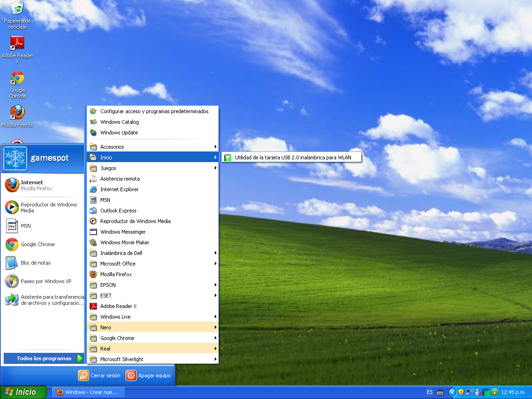Launch Windows Messenger
532x399 pixels.
[122, 232]
